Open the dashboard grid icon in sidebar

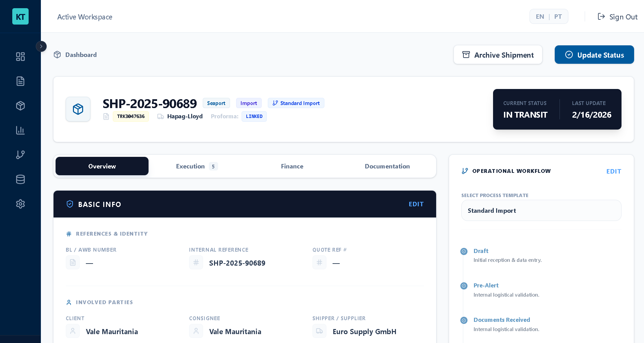click(20, 57)
